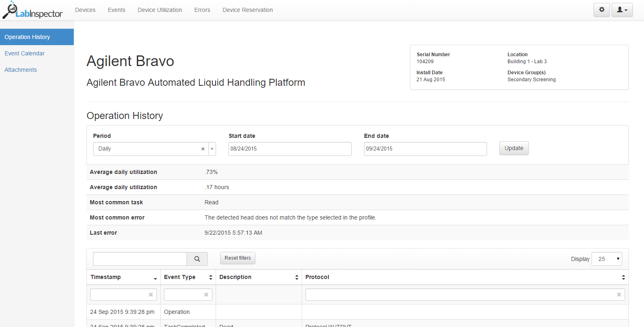Click the LabInspector logo

tap(33, 10)
